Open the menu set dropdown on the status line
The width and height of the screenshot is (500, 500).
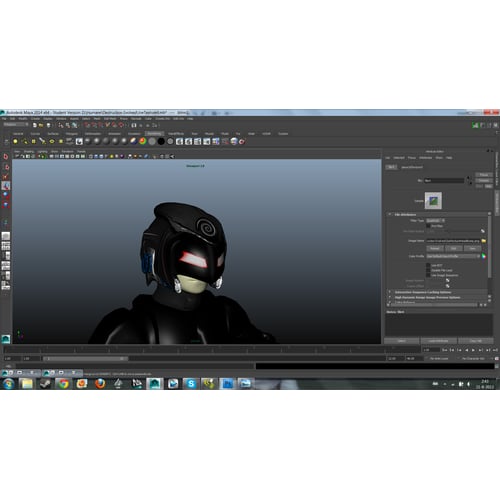point(16,124)
